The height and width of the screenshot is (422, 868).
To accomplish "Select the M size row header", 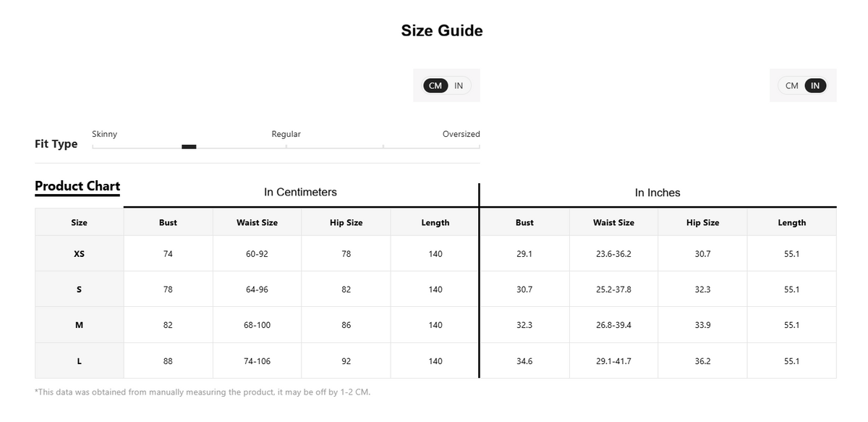I will pos(80,325).
